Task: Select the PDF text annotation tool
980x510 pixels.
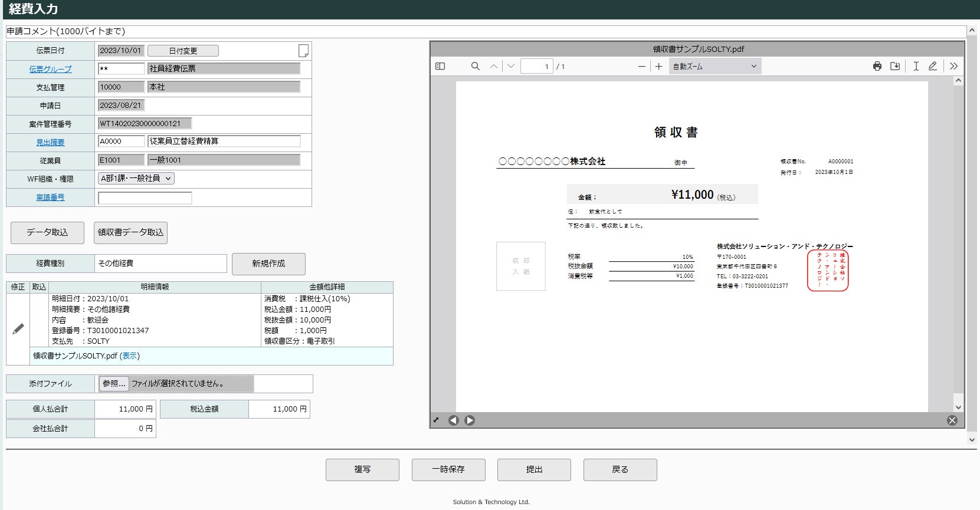Action: [x=916, y=67]
